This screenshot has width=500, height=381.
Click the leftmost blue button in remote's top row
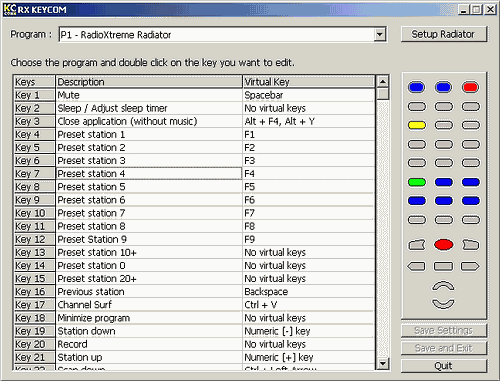tap(417, 87)
